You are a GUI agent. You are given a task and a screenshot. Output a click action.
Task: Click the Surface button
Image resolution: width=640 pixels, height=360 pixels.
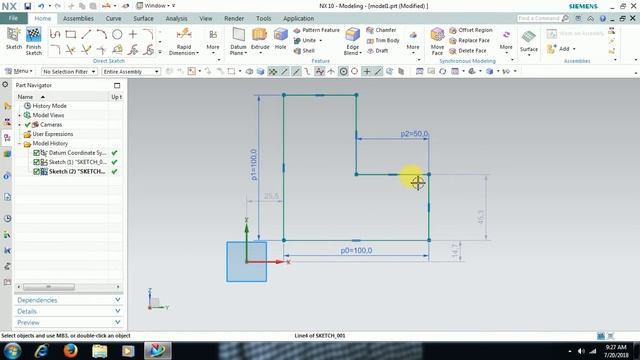[529, 41]
